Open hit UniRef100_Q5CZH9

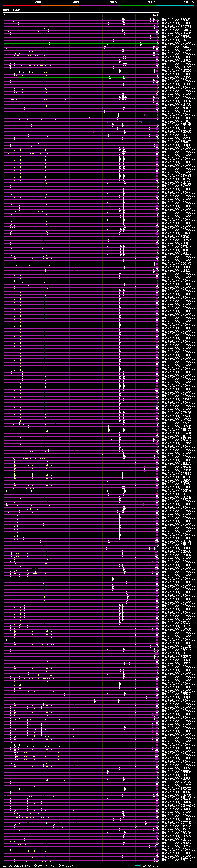pyautogui.click(x=177, y=497)
